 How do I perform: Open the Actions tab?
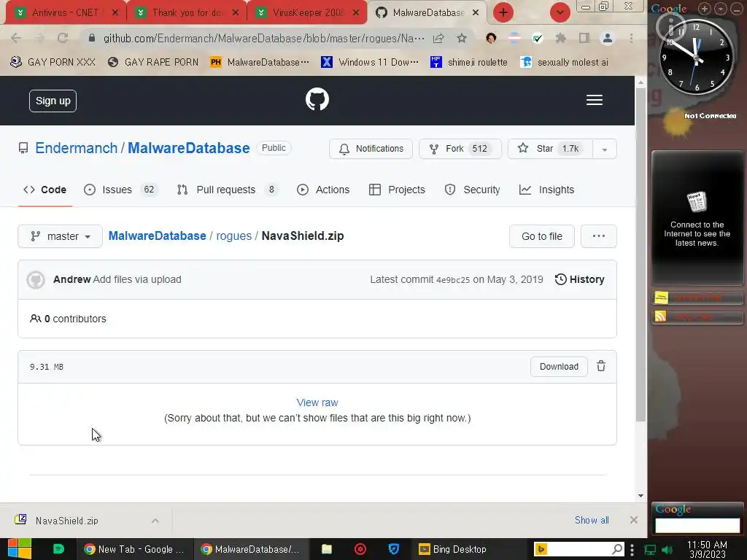point(323,190)
